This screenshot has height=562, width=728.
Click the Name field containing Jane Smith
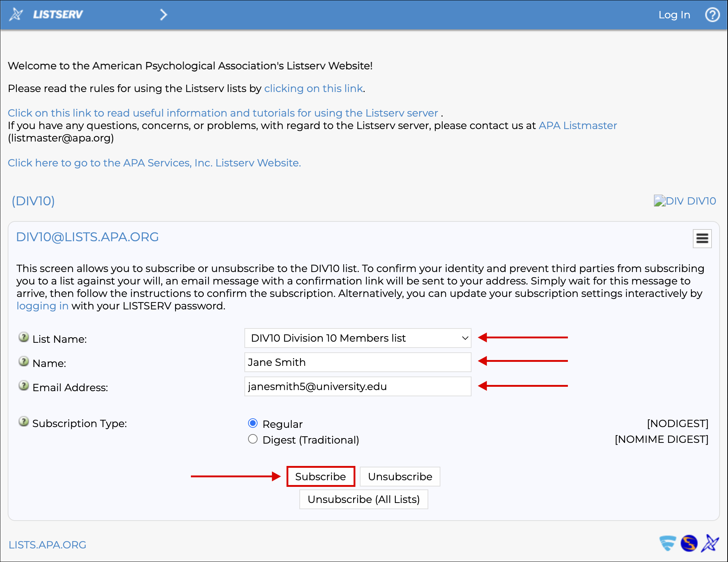coord(358,362)
